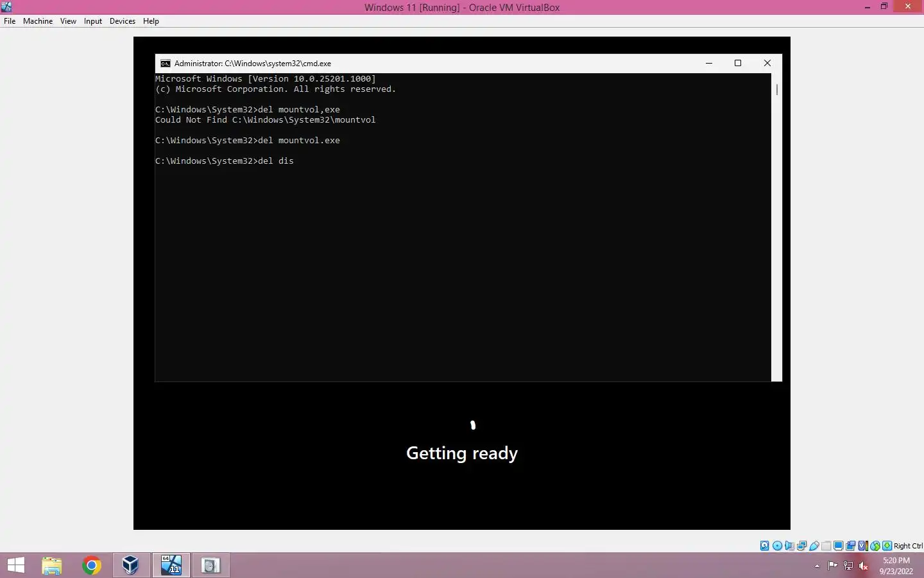This screenshot has height=578, width=924.
Task: Minimize the VirtualBox window
Action: (868, 6)
